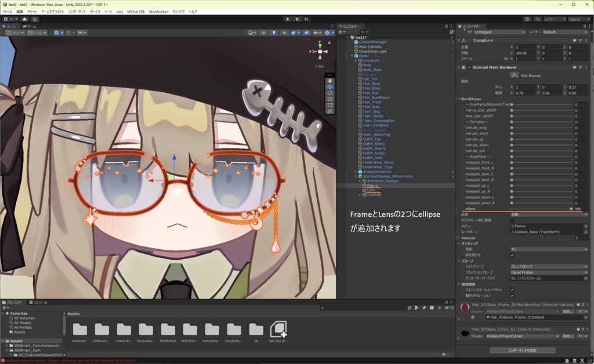Image resolution: width=594 pixels, height=364 pixels.
Task: Toggle 2D view mode in Scene
Action: click(x=263, y=32)
